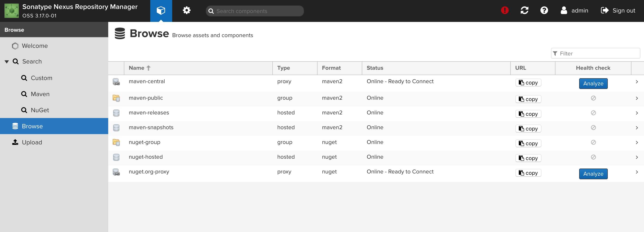Click the maven-public group folder icon
The image size is (644, 232).
pos(116,98)
